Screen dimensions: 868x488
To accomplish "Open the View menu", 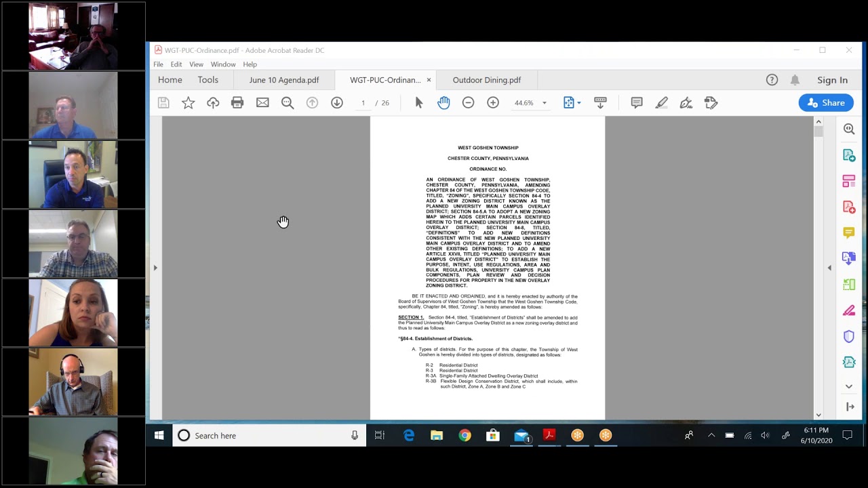I will [x=196, y=64].
